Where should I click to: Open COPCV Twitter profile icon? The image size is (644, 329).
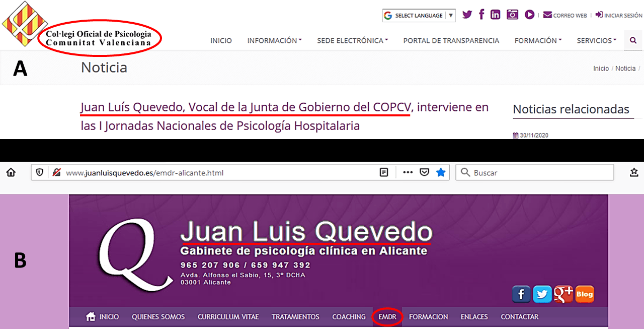467,15
